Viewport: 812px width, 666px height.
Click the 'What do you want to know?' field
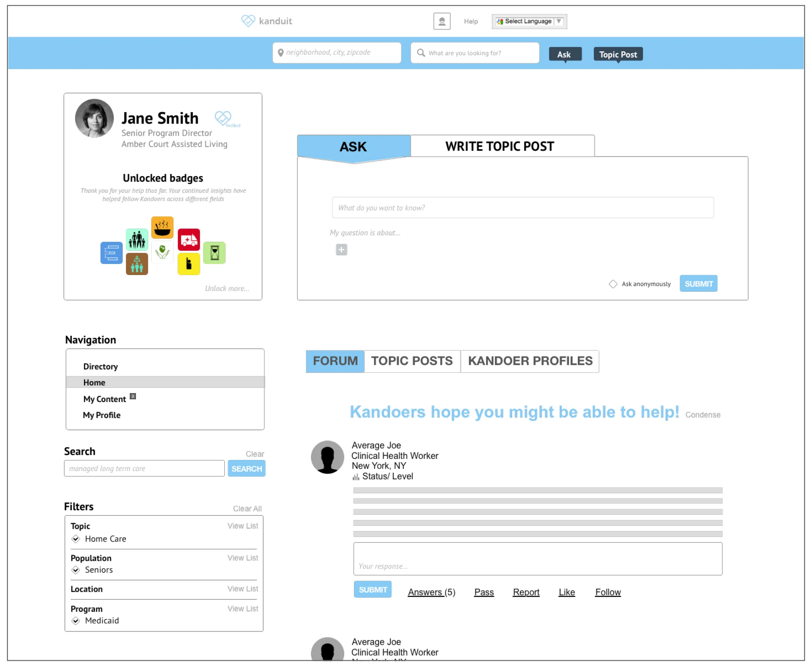[522, 207]
